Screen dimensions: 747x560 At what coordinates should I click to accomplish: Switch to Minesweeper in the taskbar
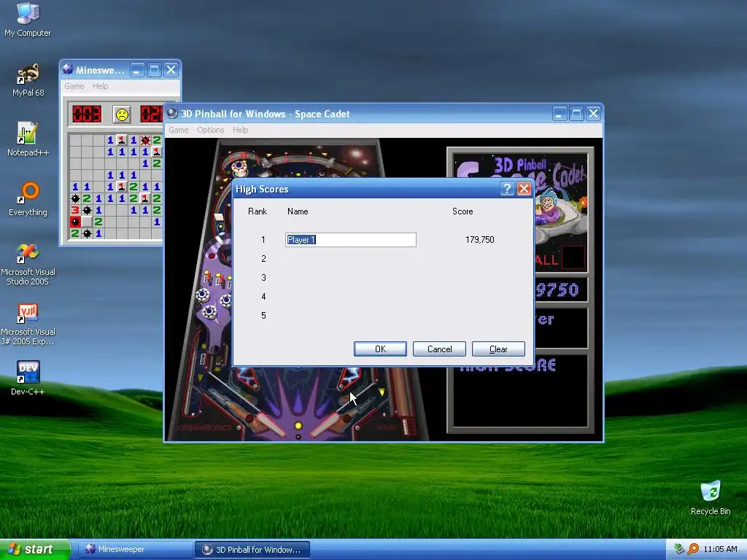[x=135, y=549]
